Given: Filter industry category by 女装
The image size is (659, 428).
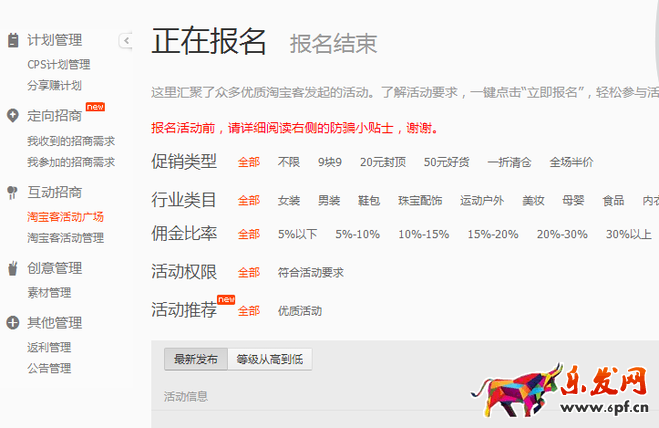Looking at the screenshot, I should point(289,200).
